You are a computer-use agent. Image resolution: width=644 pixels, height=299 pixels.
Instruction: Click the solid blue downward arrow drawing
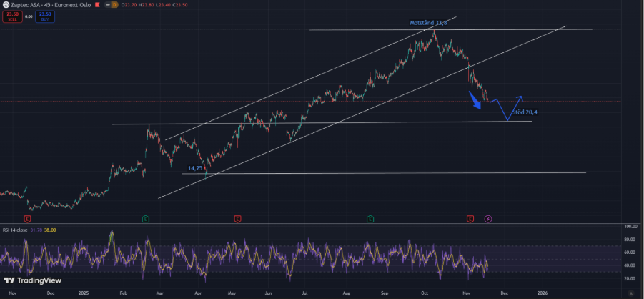click(x=476, y=101)
